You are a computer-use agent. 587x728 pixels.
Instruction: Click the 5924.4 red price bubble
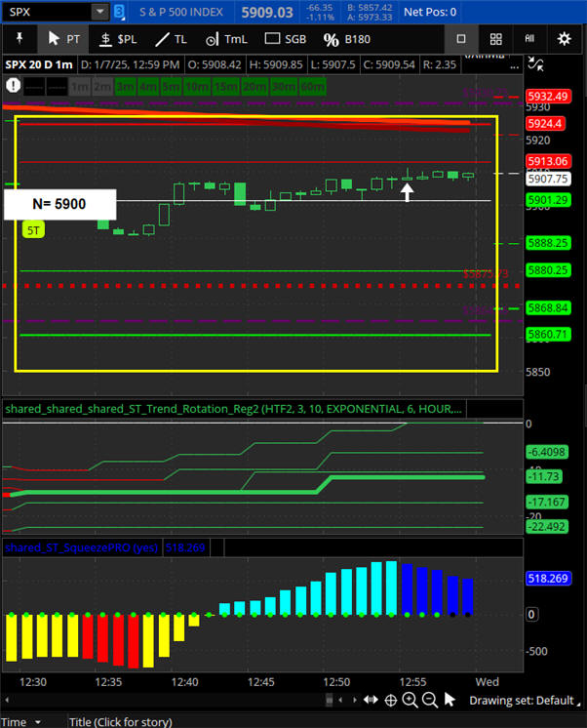(545, 124)
